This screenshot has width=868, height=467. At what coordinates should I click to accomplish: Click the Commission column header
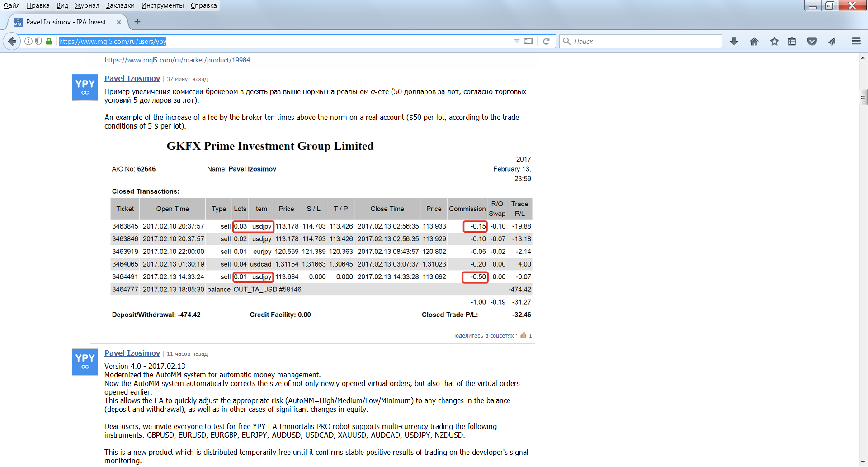point(467,209)
